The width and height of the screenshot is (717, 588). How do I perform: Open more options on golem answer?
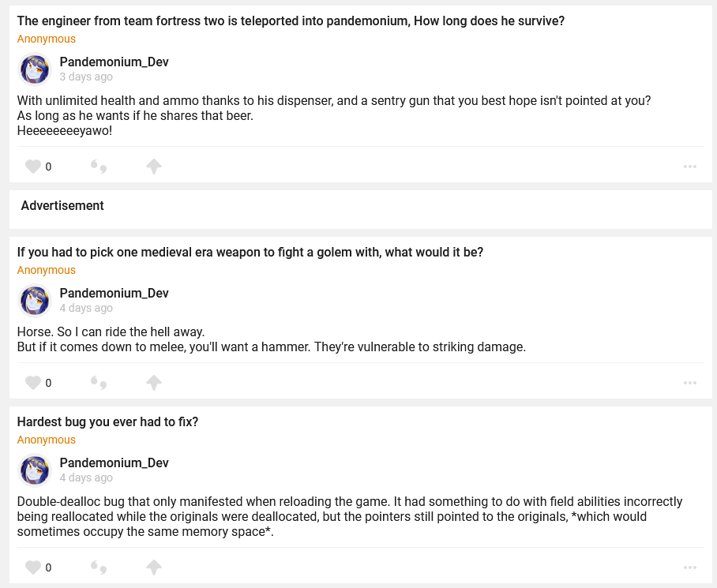point(690,383)
